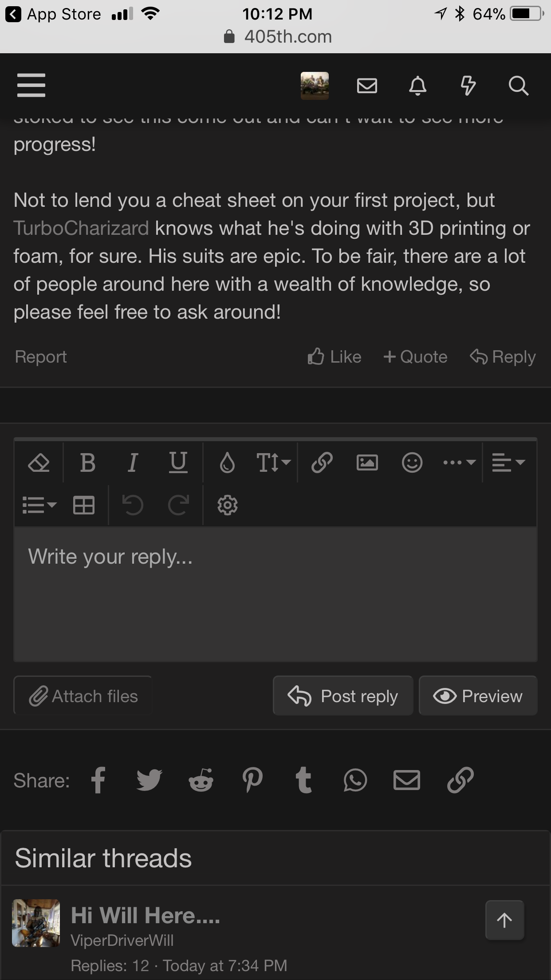Open the text color droplet picker
Screen dimensions: 551x980
(227, 462)
